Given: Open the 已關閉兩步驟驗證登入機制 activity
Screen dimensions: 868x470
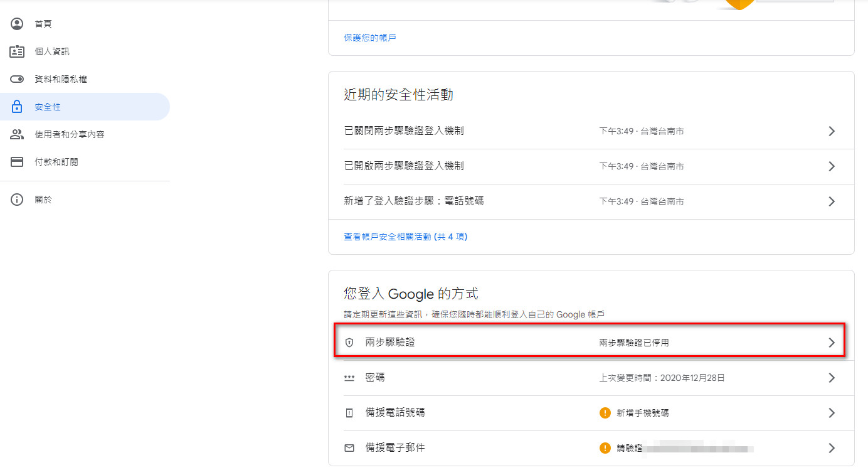Looking at the screenshot, I should tap(591, 131).
